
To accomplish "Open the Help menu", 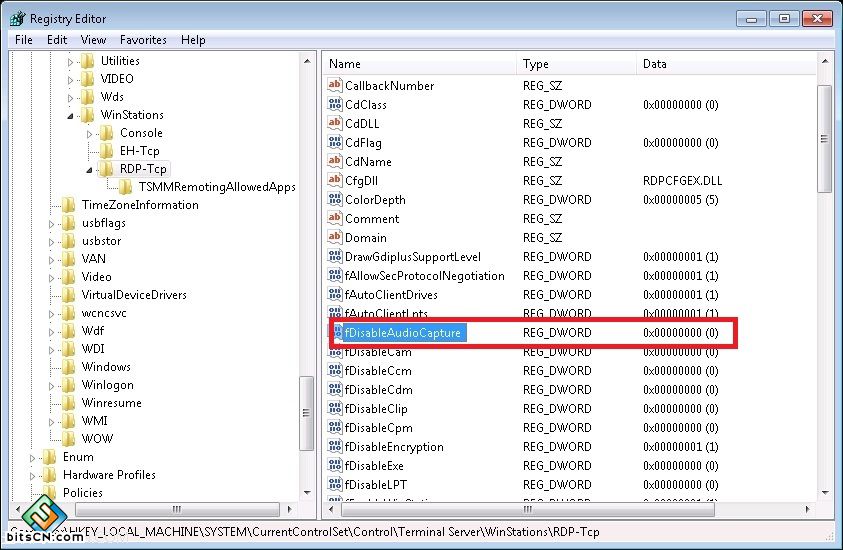I will (x=193, y=40).
